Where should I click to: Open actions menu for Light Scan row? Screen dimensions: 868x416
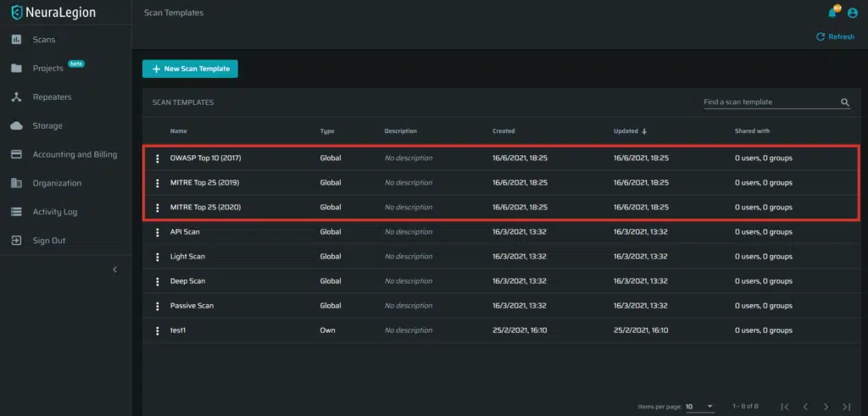pos(157,257)
